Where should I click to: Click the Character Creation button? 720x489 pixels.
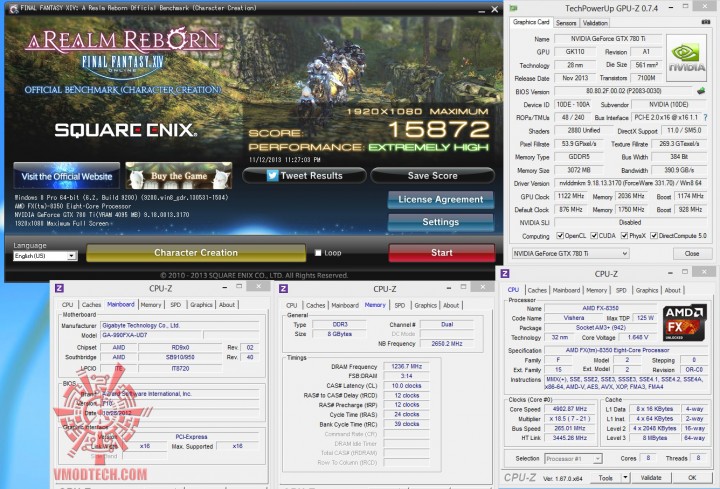click(196, 253)
